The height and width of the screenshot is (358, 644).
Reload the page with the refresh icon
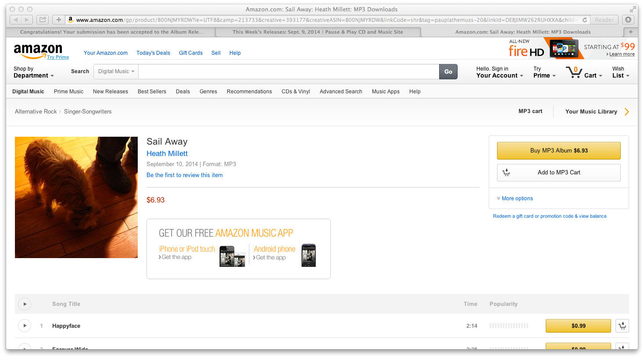(x=584, y=20)
